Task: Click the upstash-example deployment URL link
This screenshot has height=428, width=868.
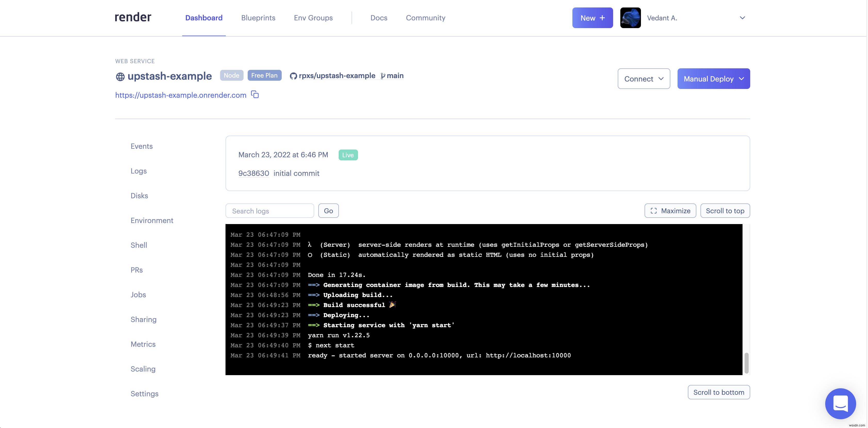Action: 180,95
